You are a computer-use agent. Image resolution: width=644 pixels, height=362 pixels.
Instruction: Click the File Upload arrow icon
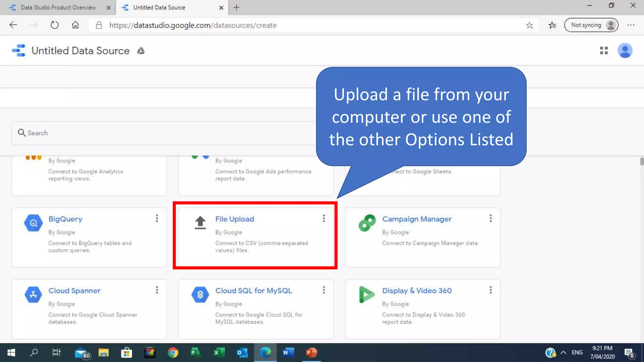point(200,222)
